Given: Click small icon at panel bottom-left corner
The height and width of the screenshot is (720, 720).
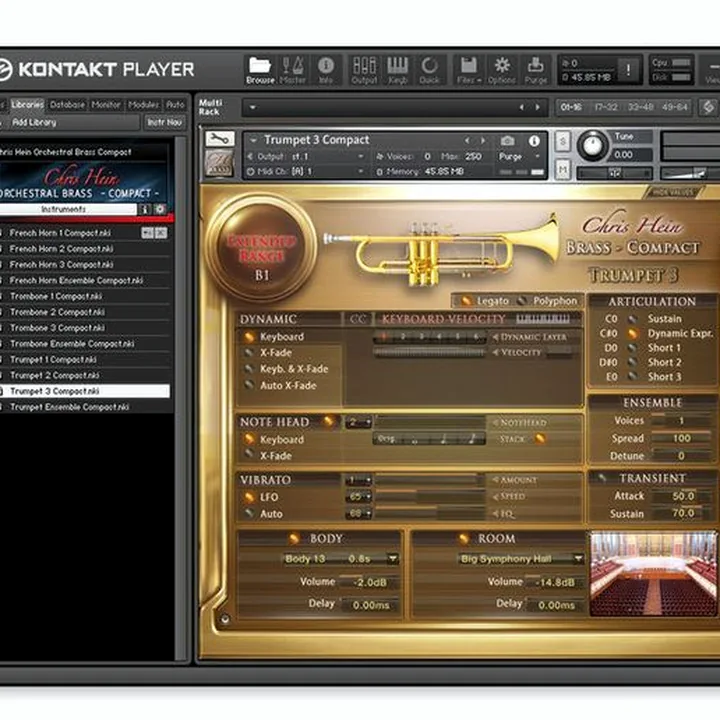Looking at the screenshot, I should [225, 619].
